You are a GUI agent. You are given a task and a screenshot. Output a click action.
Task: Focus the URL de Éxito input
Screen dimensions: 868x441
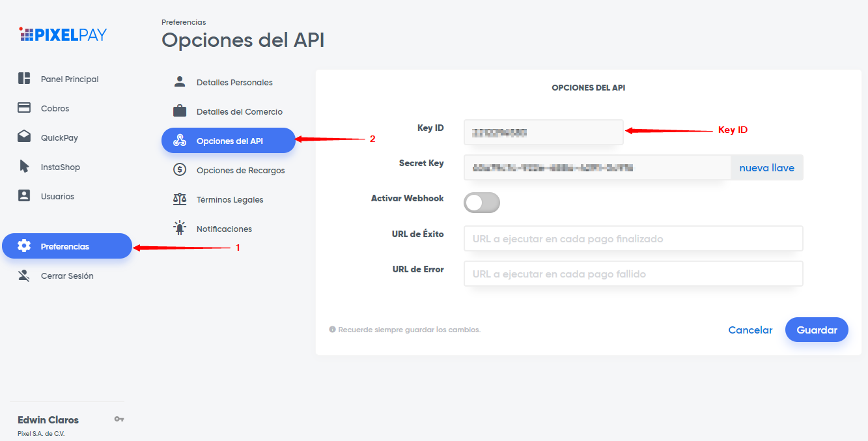(x=634, y=238)
